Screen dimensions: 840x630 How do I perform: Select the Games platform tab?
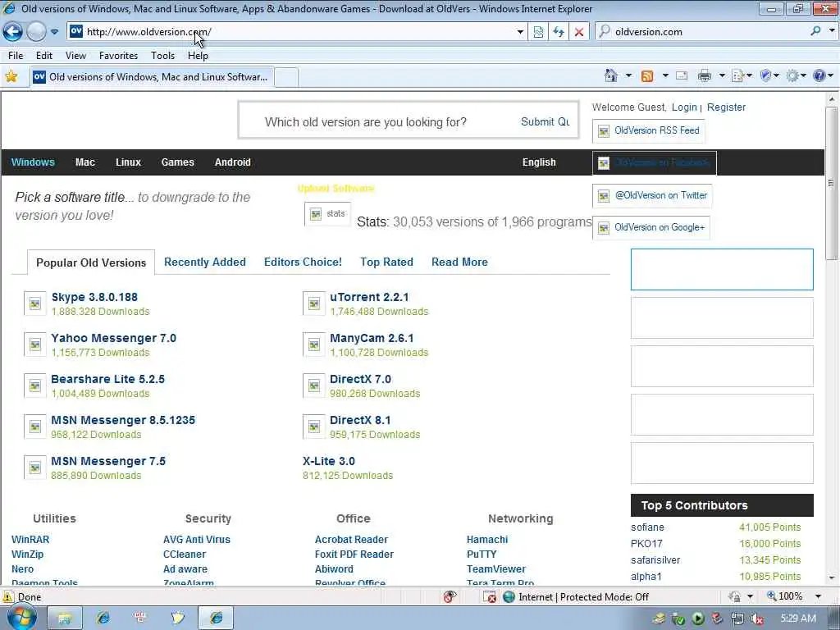177,162
